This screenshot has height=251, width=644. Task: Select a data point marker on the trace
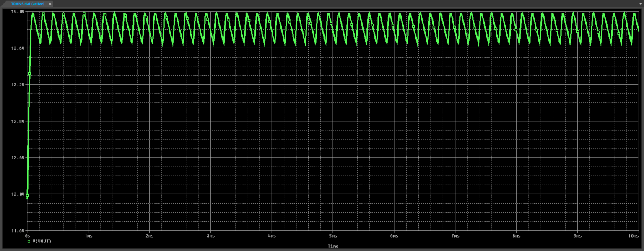pyautogui.click(x=29, y=73)
